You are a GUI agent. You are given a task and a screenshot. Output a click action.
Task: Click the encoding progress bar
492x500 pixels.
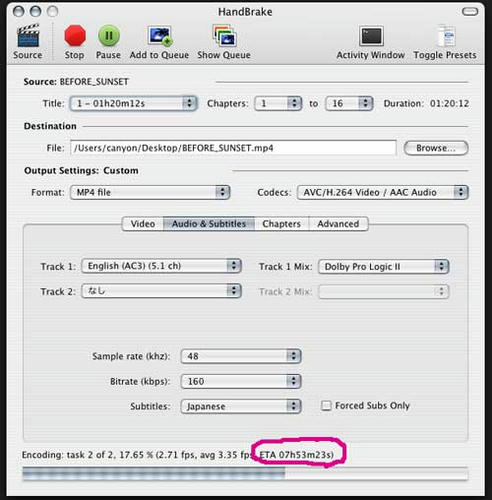(245, 473)
